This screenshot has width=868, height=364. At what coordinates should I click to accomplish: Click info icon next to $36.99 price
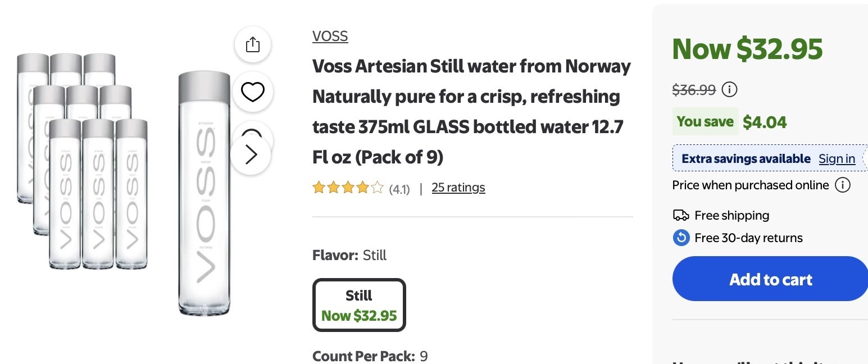(x=729, y=89)
